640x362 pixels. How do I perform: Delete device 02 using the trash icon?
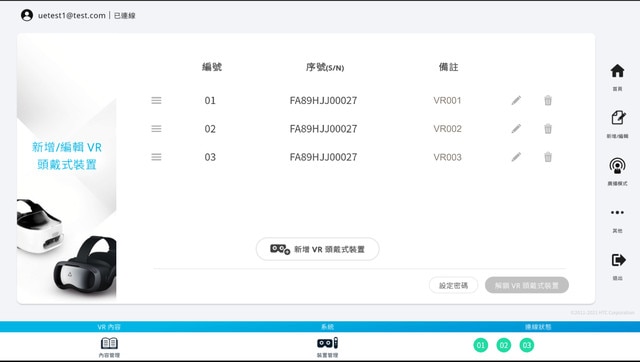point(548,129)
